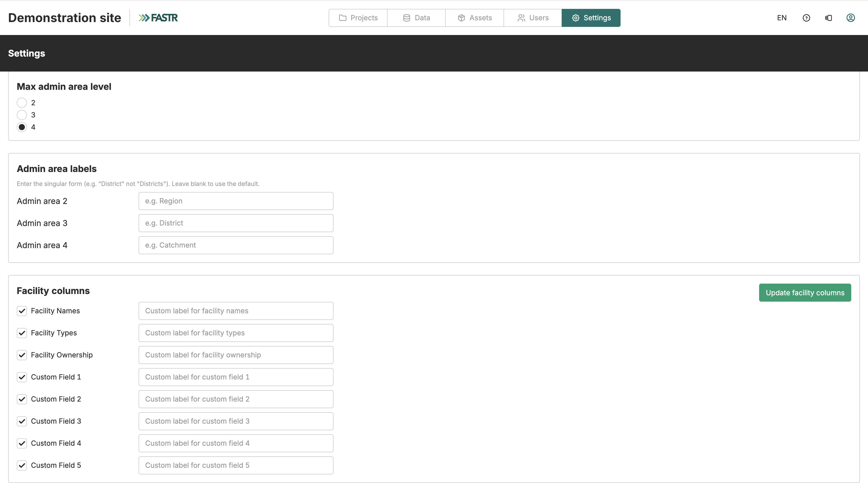Disable Custom Field 4 checkbox
Viewport: 868px width, 483px height.
pos(22,443)
